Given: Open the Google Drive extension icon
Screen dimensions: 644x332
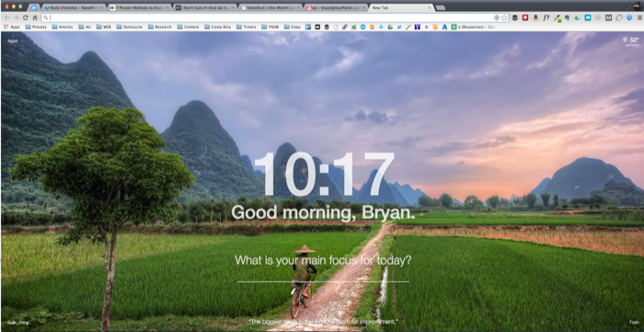Looking at the screenshot, I should pyautogui.click(x=577, y=17).
